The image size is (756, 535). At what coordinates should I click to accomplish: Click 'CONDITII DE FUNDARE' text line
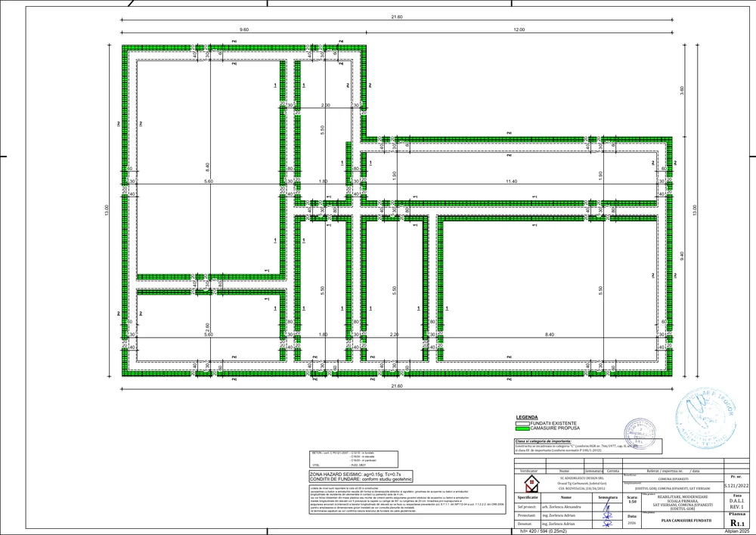361,480
